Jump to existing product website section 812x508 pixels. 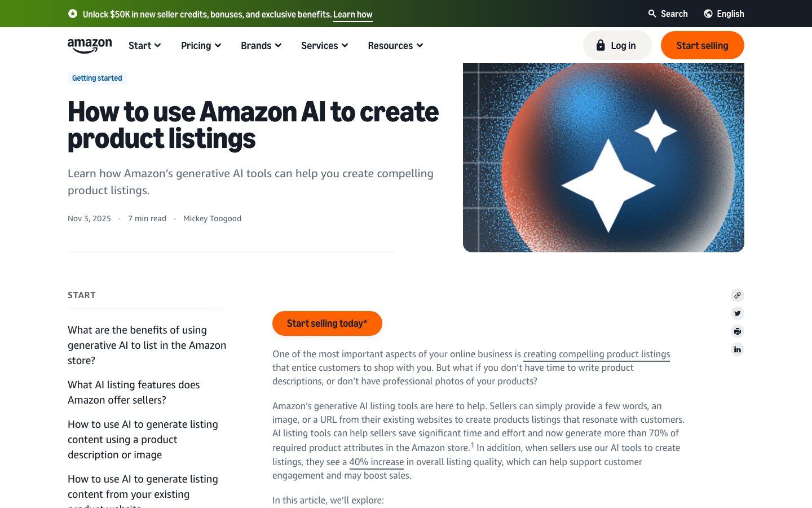click(x=143, y=491)
